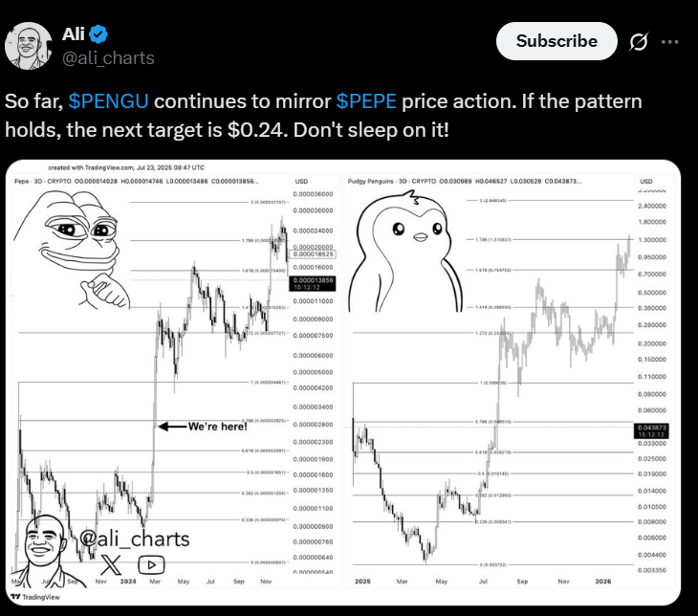Click the TradingView logo at bottom-left
Image resolution: width=698 pixels, height=616 pixels.
pyautogui.click(x=35, y=597)
